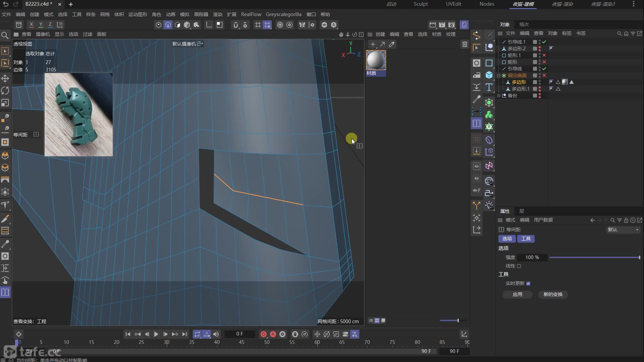Screen dimensions: 644x362
Task: Click the 应用 button
Action: (517, 294)
